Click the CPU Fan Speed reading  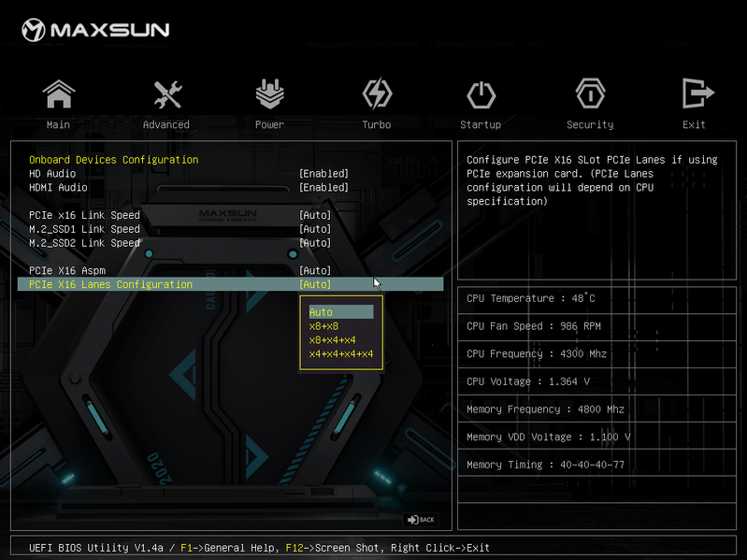(x=534, y=326)
